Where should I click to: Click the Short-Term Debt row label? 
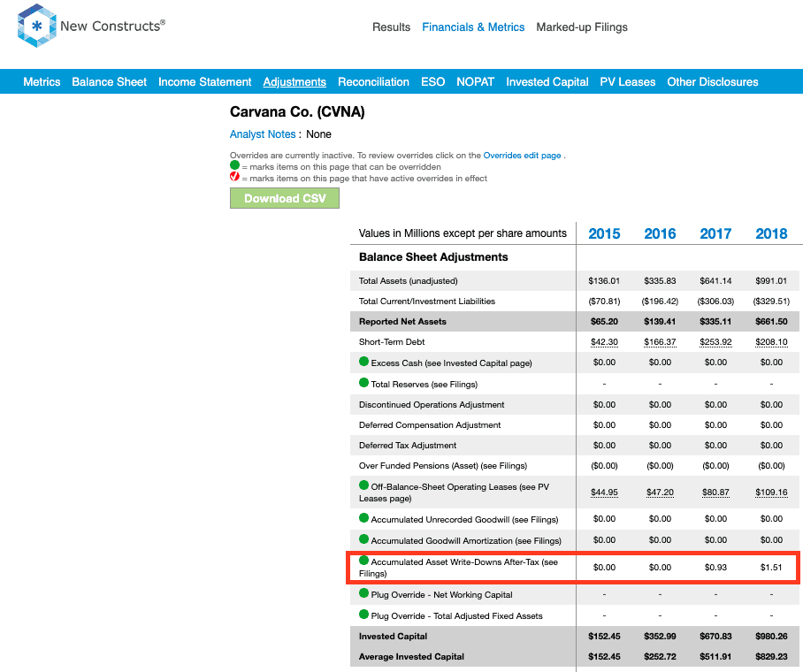tap(392, 342)
